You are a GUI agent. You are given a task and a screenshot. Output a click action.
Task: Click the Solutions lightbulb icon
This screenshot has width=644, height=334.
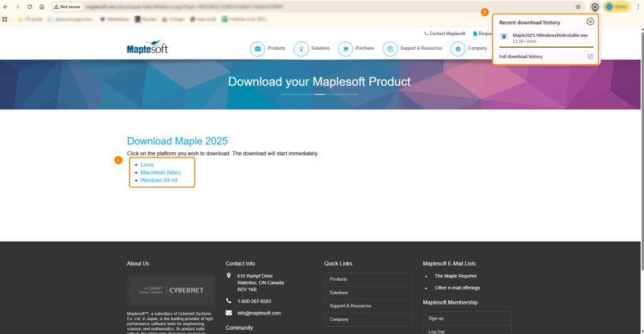click(301, 48)
